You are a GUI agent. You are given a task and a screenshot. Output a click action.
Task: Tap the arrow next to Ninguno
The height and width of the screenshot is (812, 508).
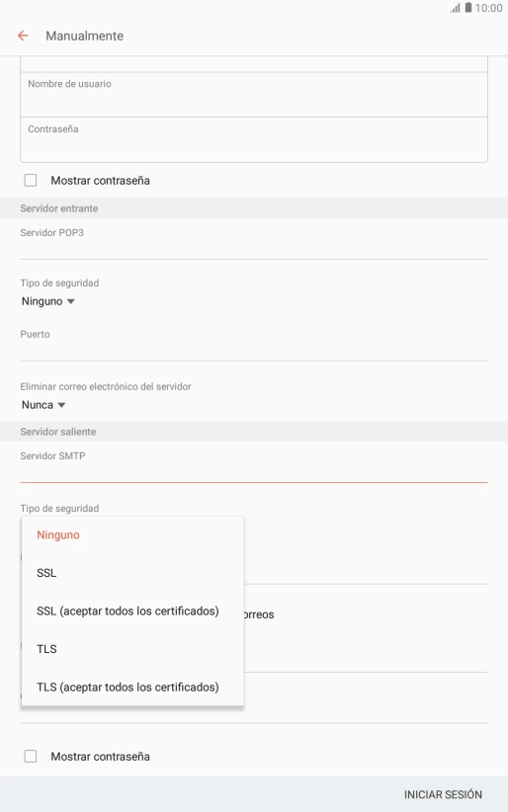pyautogui.click(x=71, y=301)
